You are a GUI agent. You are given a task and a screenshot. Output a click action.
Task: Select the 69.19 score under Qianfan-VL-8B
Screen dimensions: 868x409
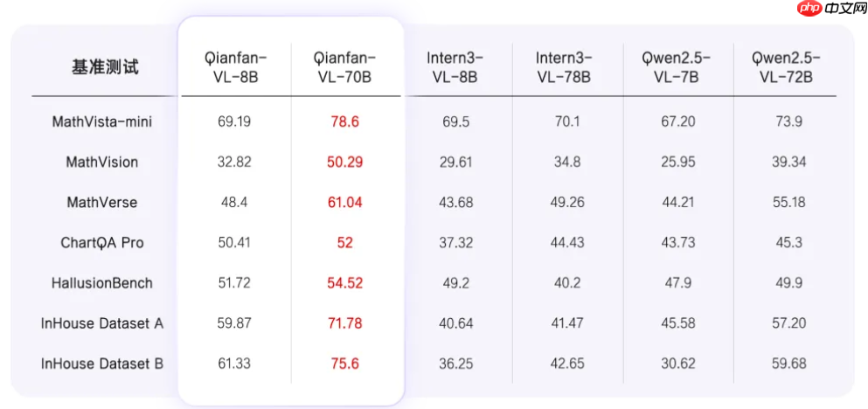(x=234, y=121)
